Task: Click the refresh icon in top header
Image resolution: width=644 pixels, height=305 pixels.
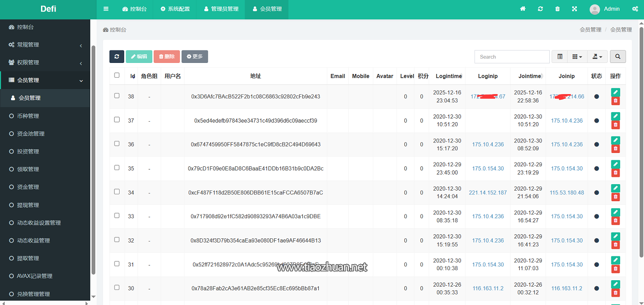Action: click(540, 9)
